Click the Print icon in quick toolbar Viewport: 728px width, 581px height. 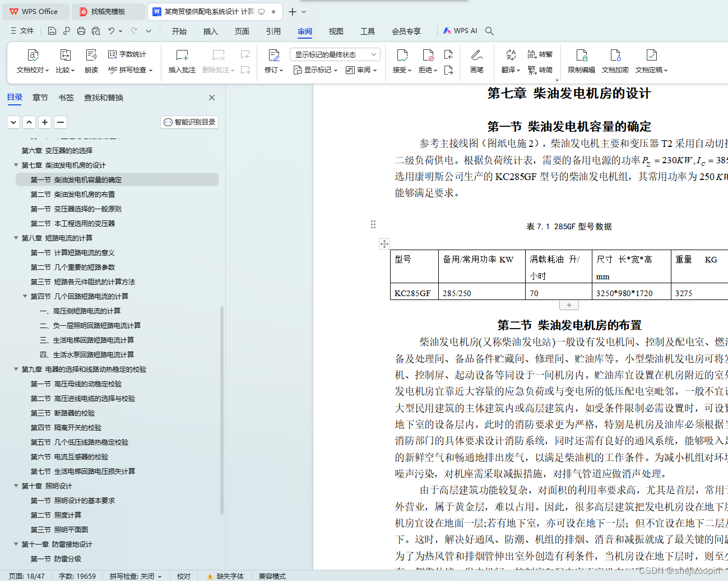[81, 31]
